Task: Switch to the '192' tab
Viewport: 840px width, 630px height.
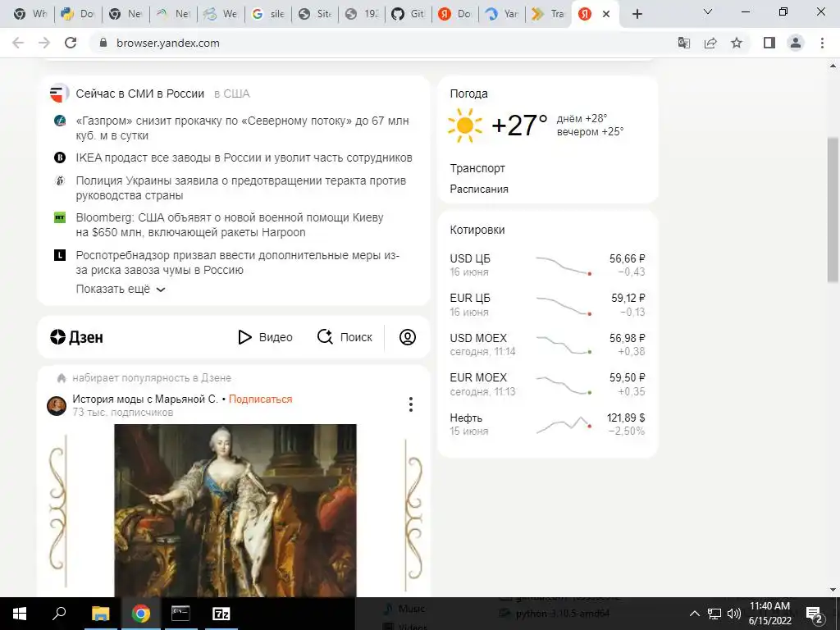Action: [362, 14]
